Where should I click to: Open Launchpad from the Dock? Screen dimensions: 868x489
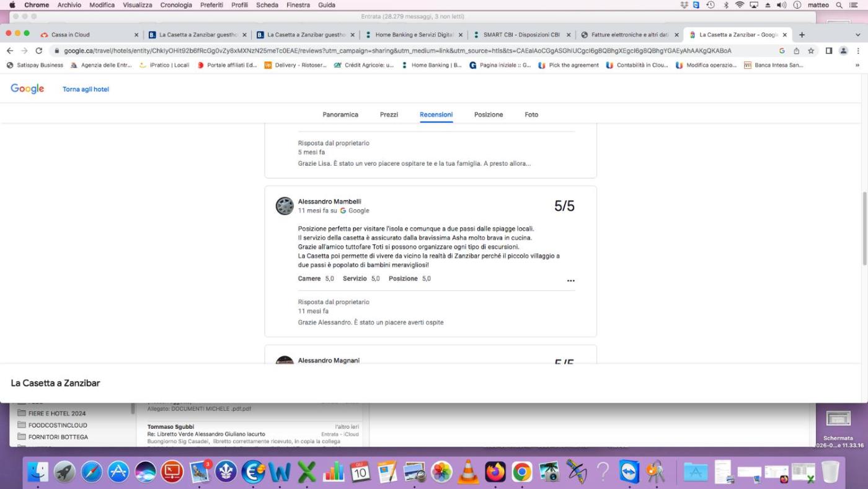pos(65,472)
